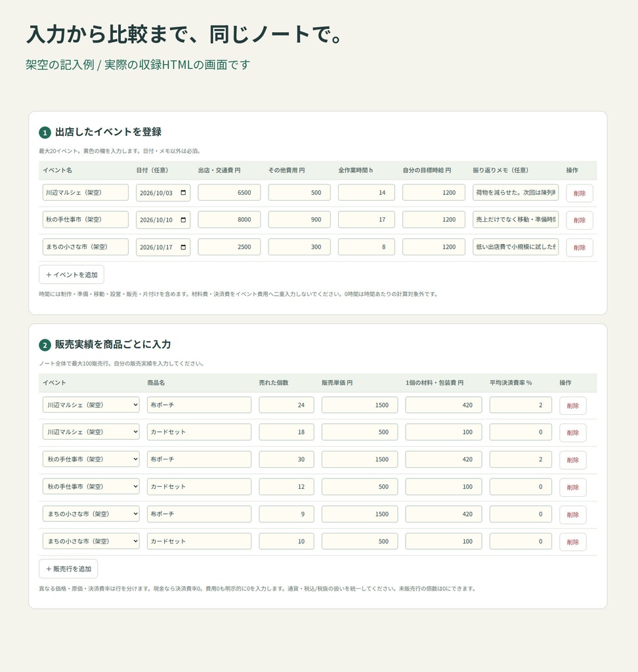Delete sales row with 18 units sold

pyautogui.click(x=573, y=432)
